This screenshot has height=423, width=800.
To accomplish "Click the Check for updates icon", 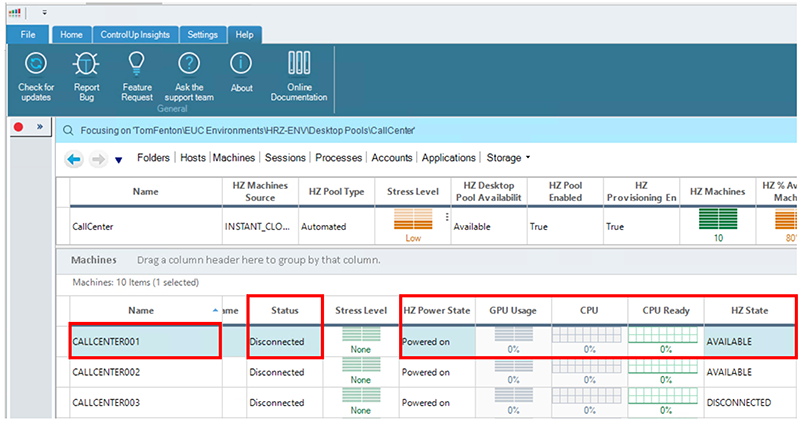I will point(36,63).
